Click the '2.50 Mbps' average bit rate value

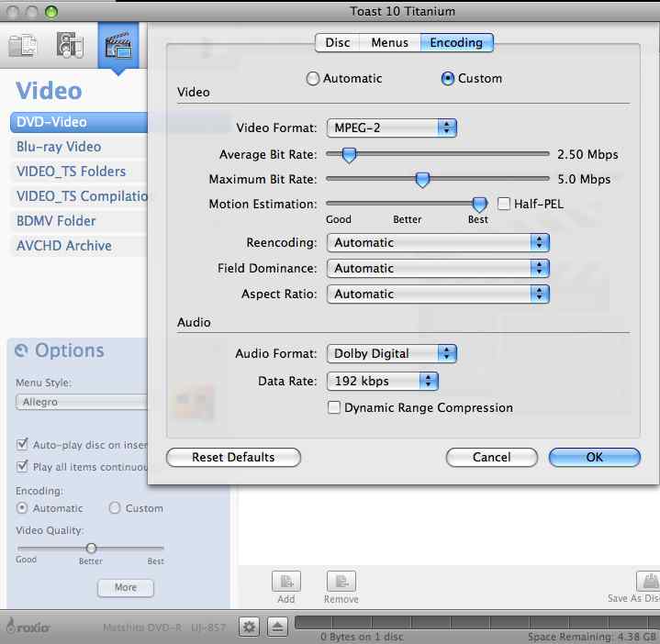[x=587, y=155]
